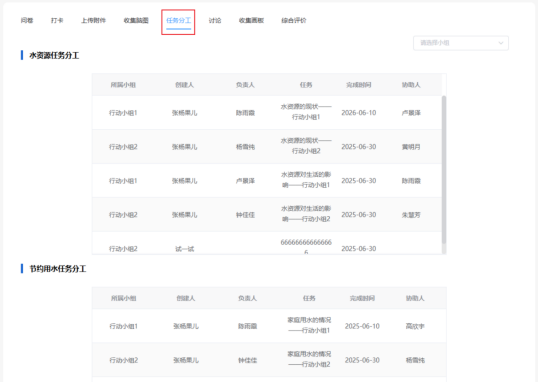Click task cell 家庭用水的情况——行动小组2
The image size is (538, 382).
[x=309, y=359]
